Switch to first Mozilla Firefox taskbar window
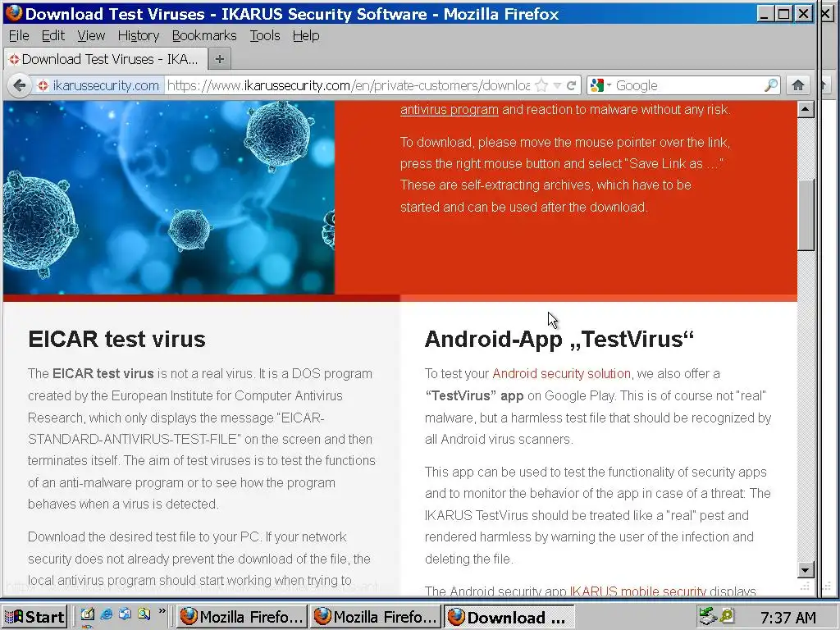Screen dimensions: 840x630 pos(241,617)
